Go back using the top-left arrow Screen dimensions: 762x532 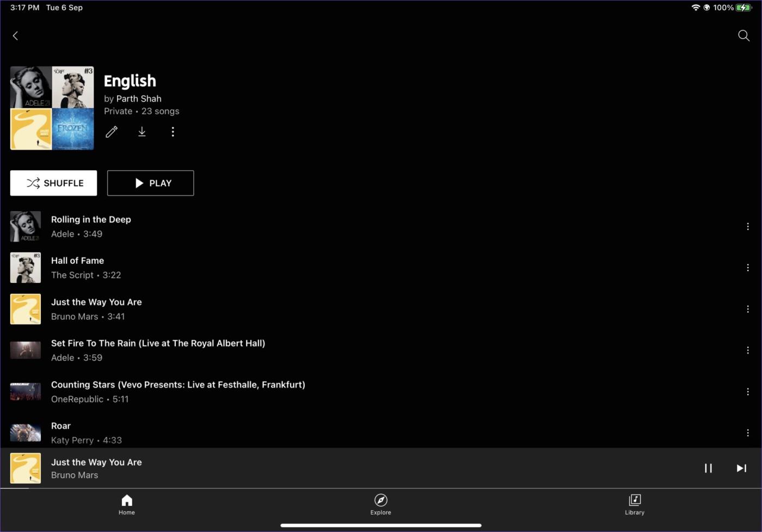tap(15, 36)
